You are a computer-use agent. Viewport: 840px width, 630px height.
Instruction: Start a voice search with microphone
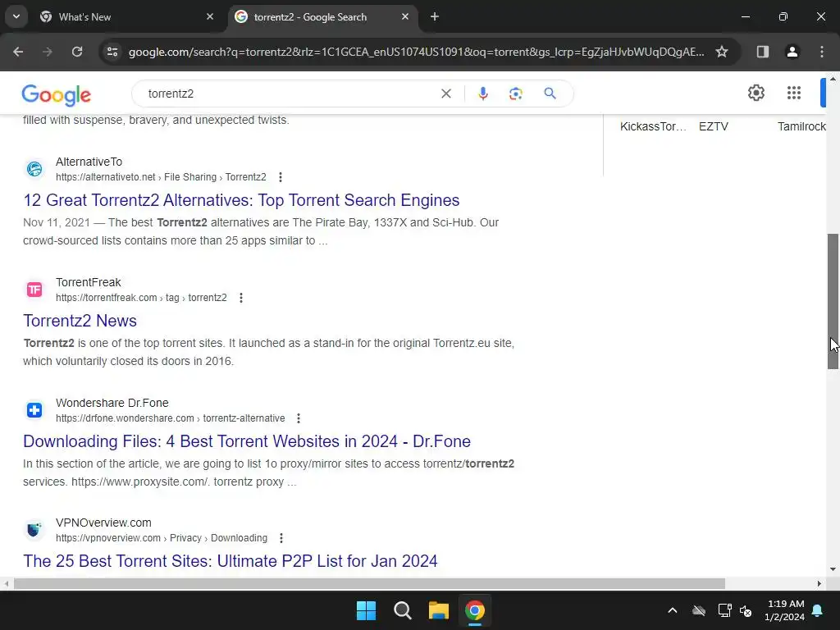(482, 94)
